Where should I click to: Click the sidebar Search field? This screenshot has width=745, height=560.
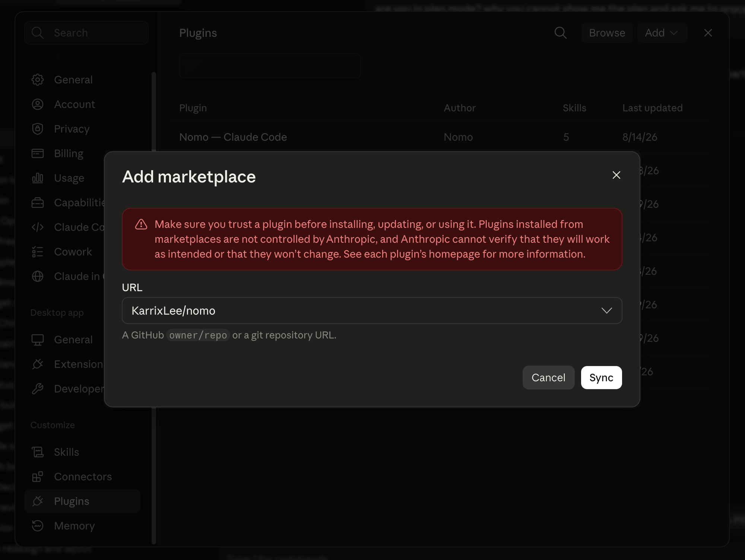click(x=86, y=33)
